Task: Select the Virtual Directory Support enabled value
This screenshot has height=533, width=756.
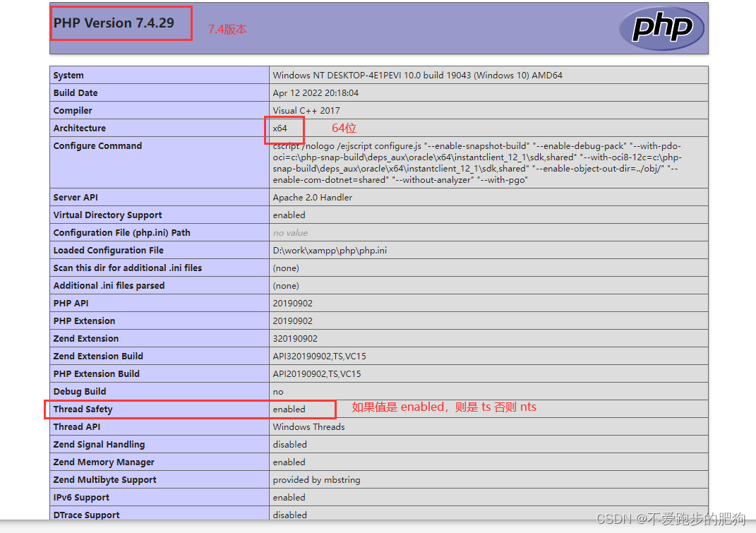Action: tap(289, 215)
